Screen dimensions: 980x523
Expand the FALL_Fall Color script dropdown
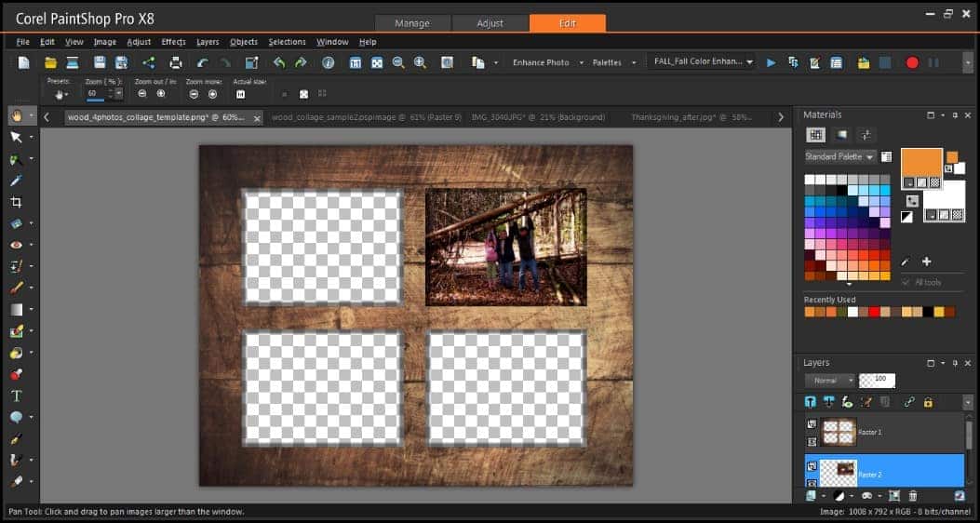[x=749, y=62]
